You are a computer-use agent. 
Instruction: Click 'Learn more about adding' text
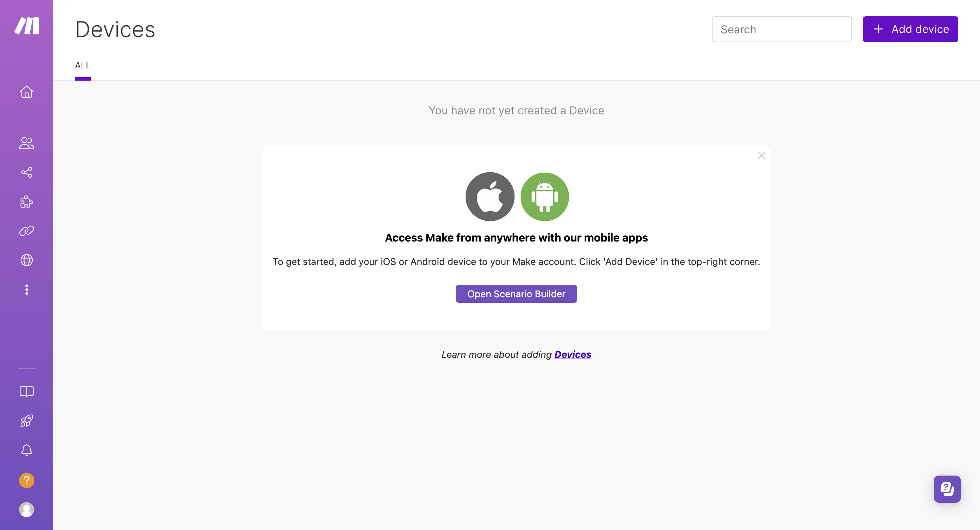tap(496, 354)
